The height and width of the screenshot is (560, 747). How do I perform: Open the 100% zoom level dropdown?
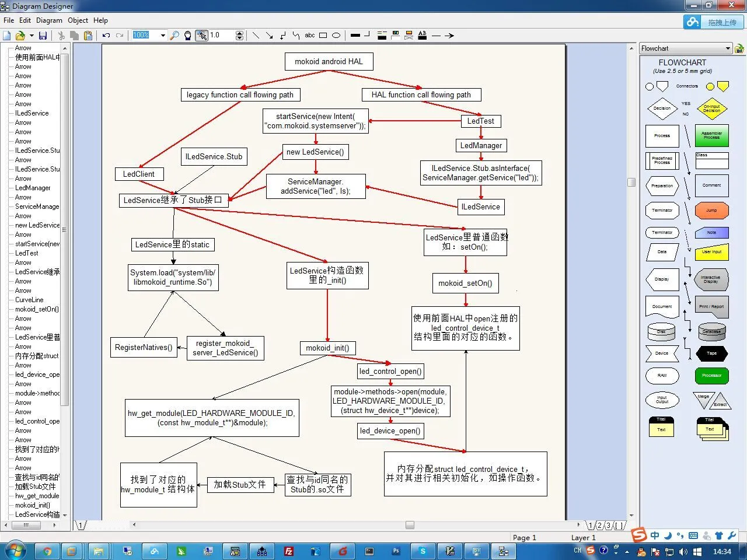point(163,36)
